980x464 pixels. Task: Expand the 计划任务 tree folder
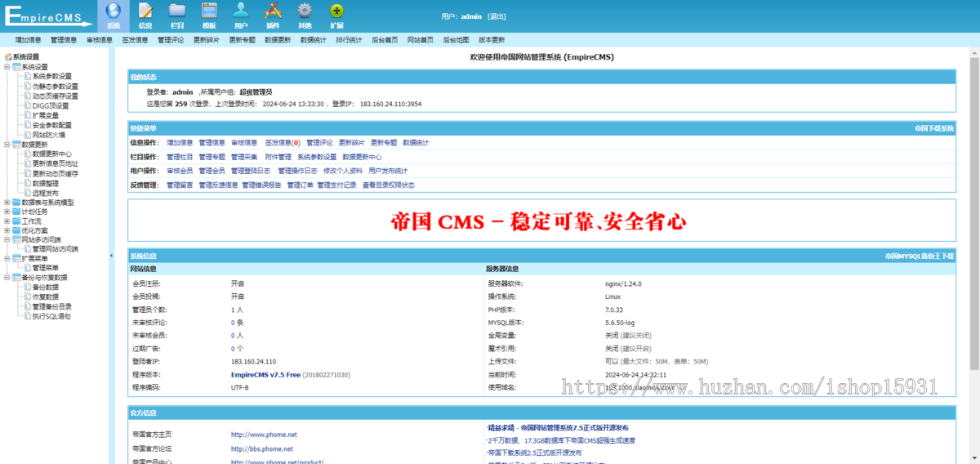[x=7, y=212]
